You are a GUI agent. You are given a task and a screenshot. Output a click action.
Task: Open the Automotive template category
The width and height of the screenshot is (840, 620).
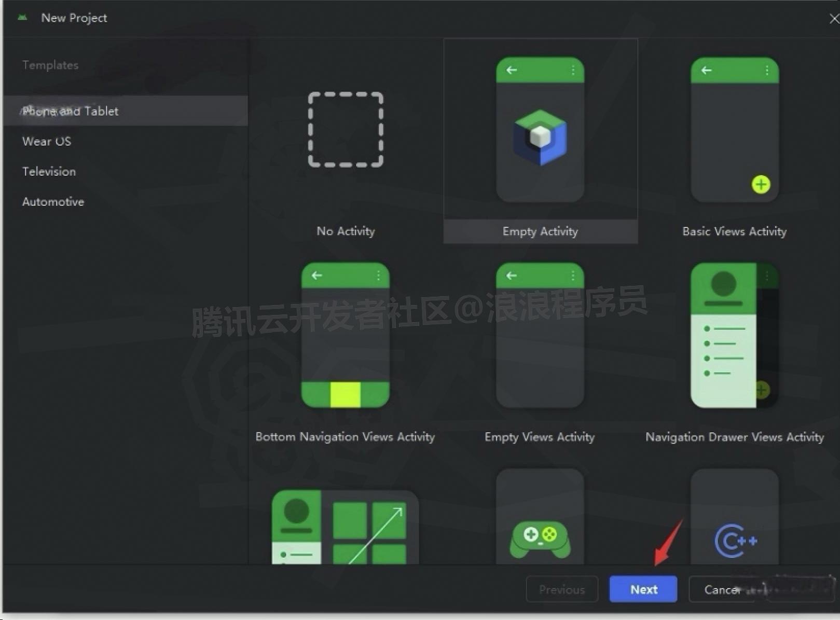(52, 201)
